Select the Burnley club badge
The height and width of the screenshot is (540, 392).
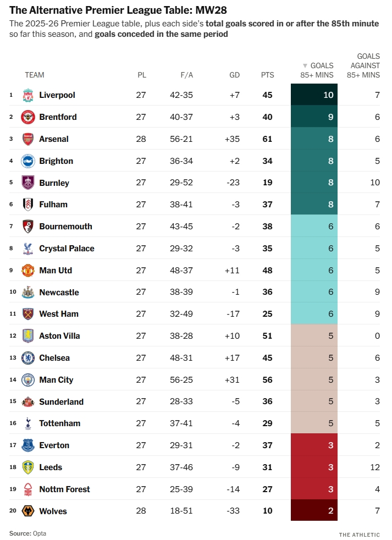[28, 183]
